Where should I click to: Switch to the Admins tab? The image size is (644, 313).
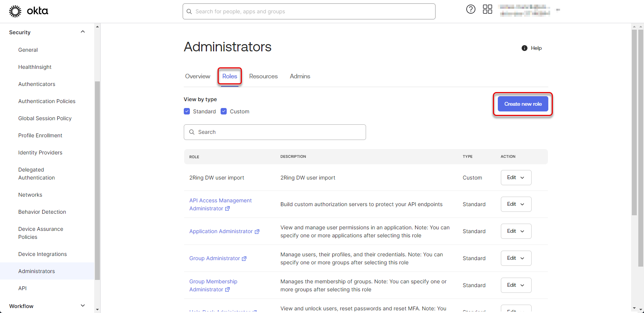pos(300,76)
